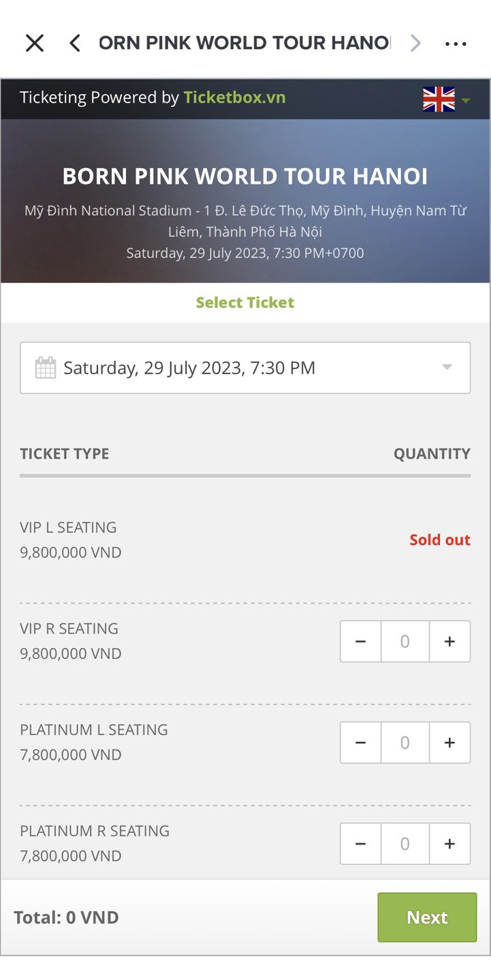Image resolution: width=491 pixels, height=980 pixels.
Task: Open the Ticketbox.vn link
Action: (234, 98)
